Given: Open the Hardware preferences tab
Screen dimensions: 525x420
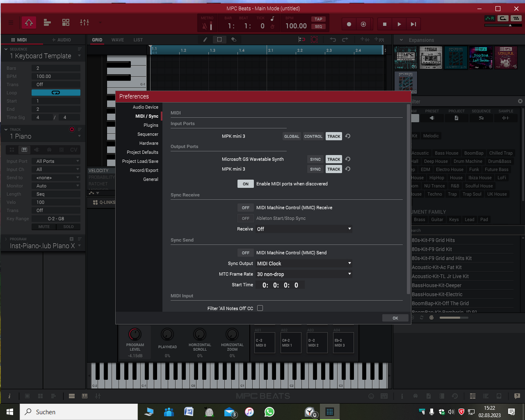Looking at the screenshot, I should (149, 143).
